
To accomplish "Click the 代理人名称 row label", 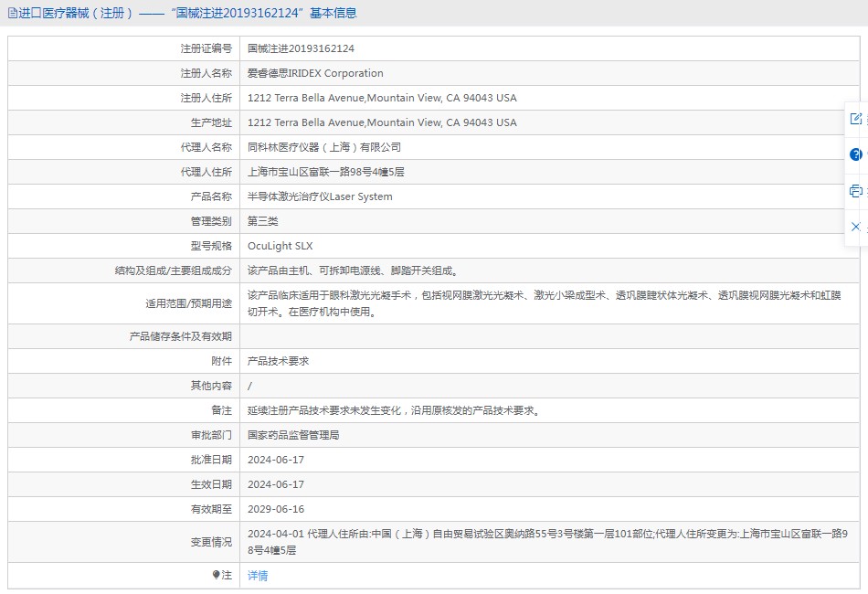I will (206, 147).
